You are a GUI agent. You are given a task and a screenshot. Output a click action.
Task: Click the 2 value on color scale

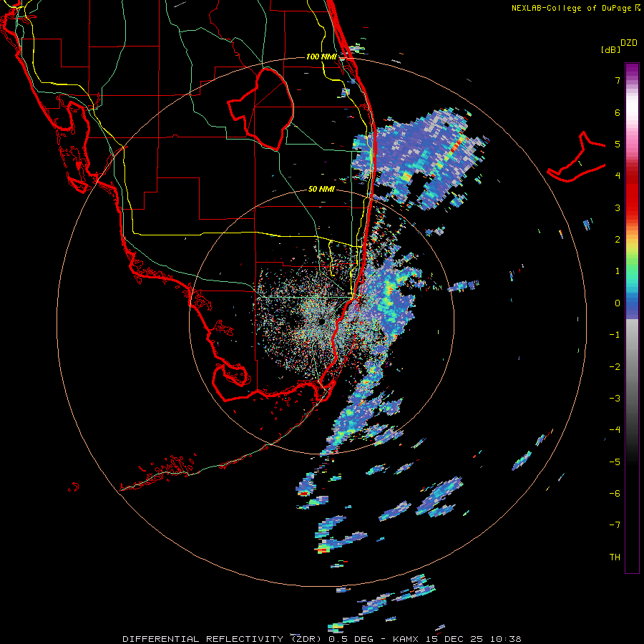pos(618,240)
